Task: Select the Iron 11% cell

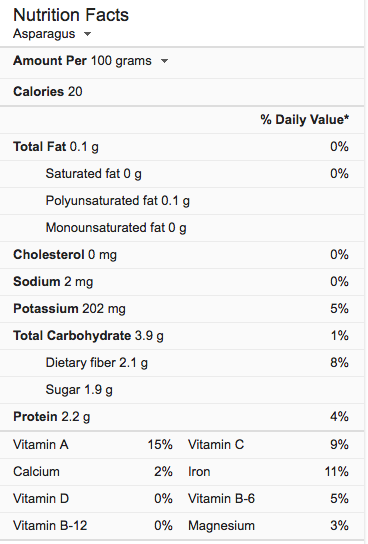Action: click(x=268, y=472)
